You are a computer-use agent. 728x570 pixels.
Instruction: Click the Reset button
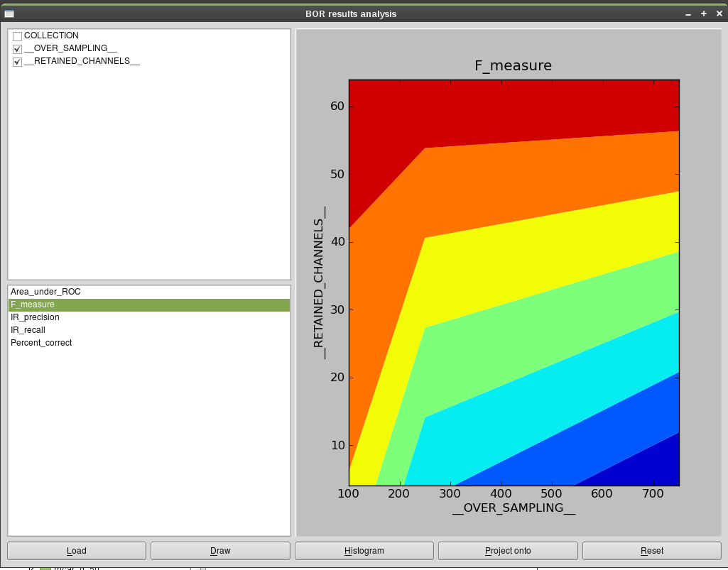pyautogui.click(x=652, y=551)
